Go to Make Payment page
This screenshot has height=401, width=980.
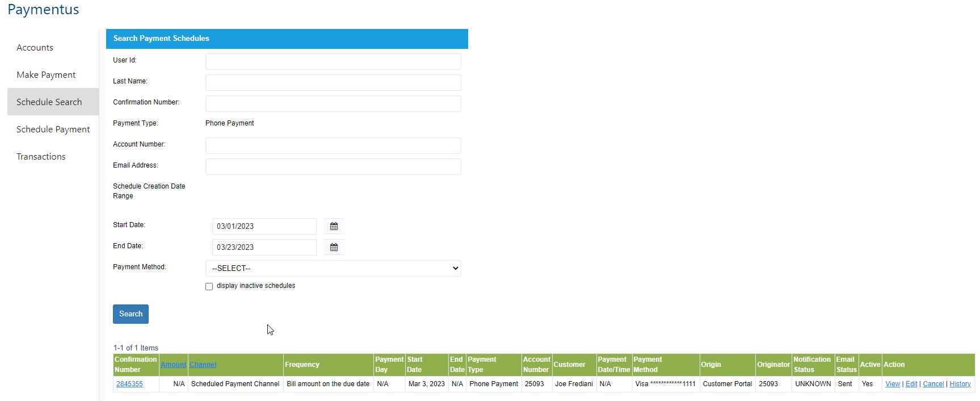(x=46, y=75)
